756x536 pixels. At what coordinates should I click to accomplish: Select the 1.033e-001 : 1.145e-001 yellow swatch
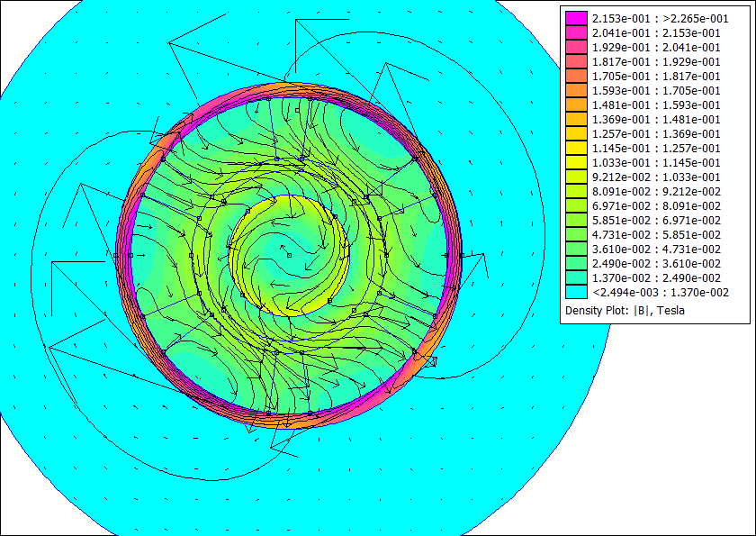(576, 162)
